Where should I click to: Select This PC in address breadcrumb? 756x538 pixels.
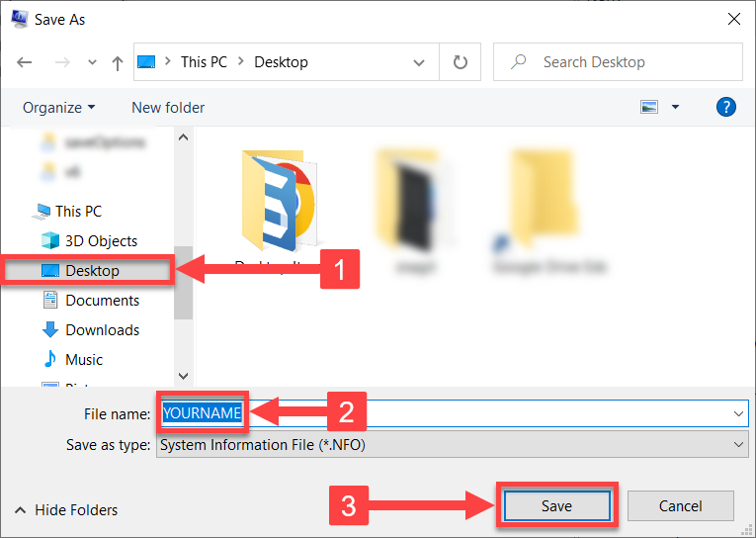(x=204, y=61)
